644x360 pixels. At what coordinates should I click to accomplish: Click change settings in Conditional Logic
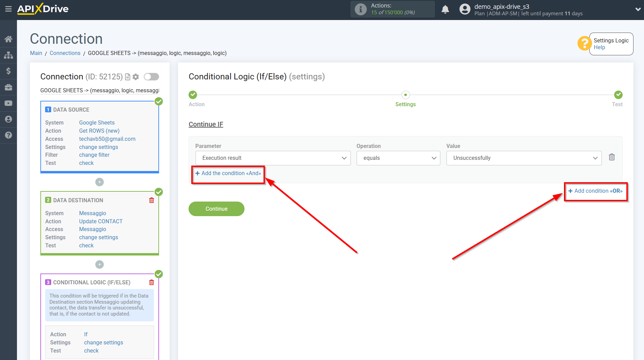[103, 342]
